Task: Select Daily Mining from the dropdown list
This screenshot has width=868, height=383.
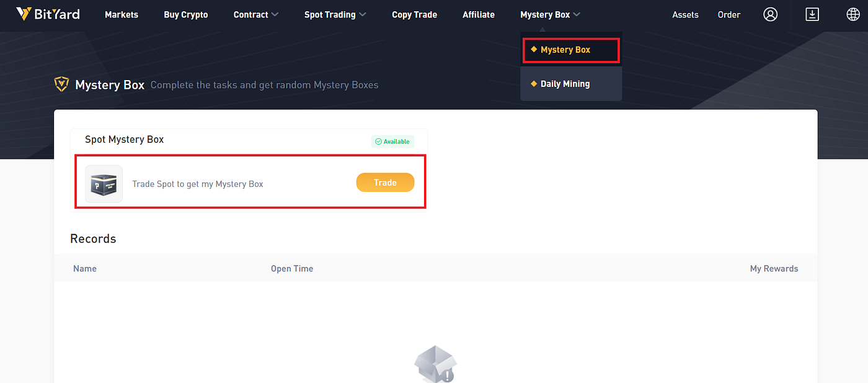Action: [x=571, y=84]
